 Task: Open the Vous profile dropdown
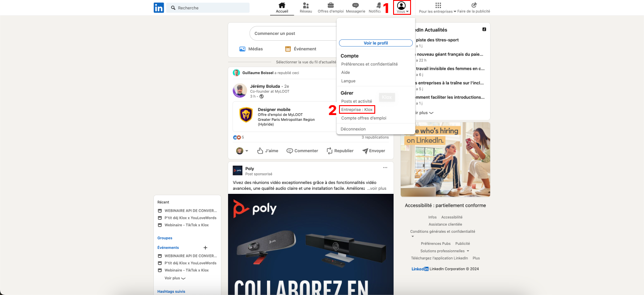[x=402, y=7]
